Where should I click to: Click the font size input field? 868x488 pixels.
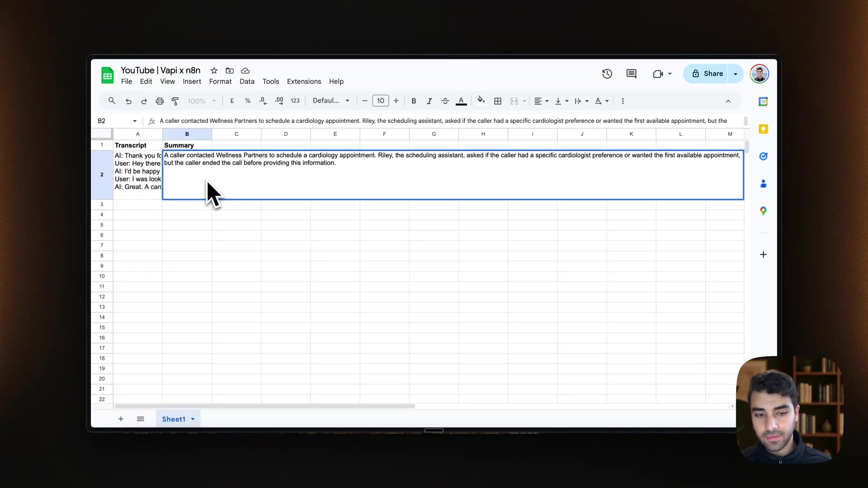point(380,101)
